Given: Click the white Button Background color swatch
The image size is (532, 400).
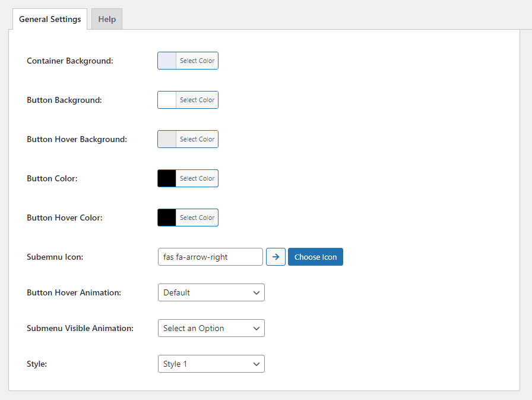Looking at the screenshot, I should [x=167, y=100].
